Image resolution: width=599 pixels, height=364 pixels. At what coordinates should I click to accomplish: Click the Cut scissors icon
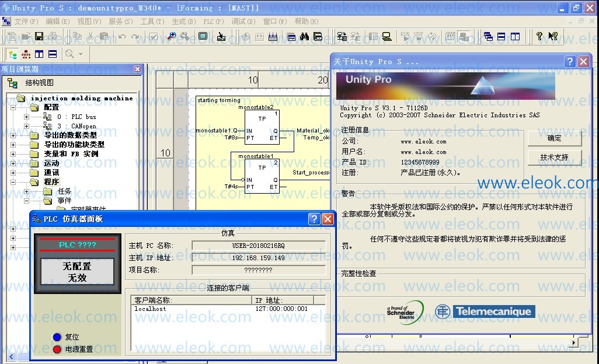pyautogui.click(x=90, y=36)
